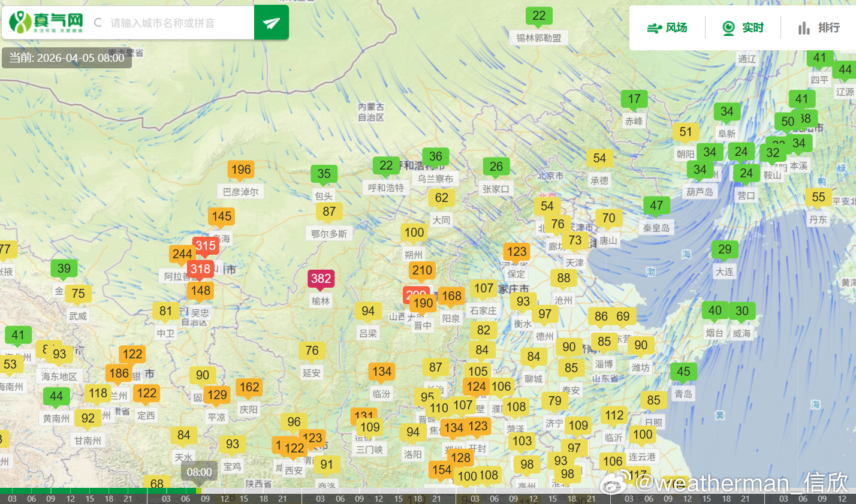This screenshot has height=504, width=856.
Task: Select the 129 marker for 平凉
Action: tap(217, 396)
